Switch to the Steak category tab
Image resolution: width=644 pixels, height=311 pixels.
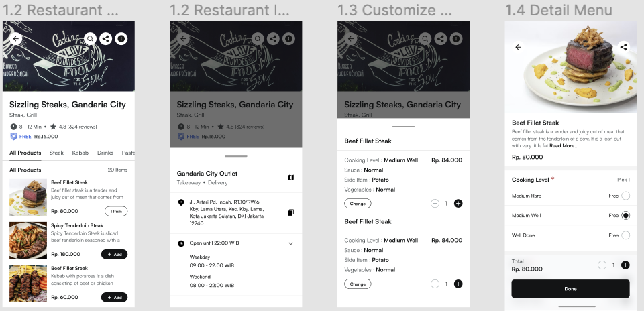[56, 153]
